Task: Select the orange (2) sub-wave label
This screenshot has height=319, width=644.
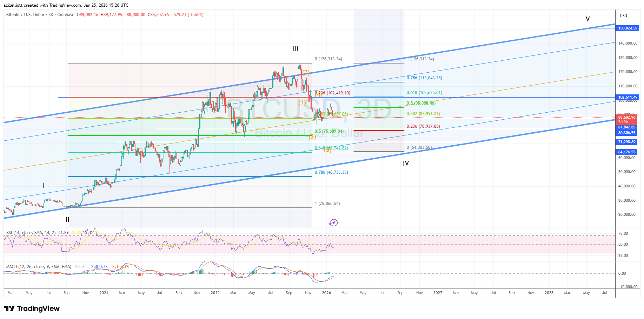Action: (x=306, y=72)
